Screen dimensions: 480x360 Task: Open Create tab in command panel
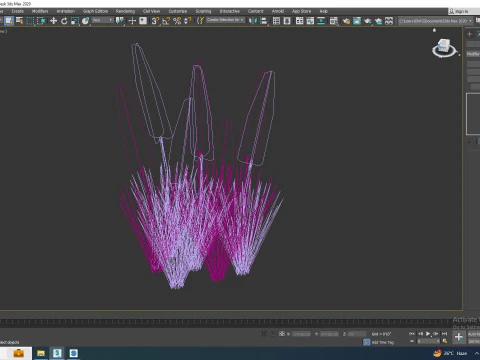pos(470,34)
